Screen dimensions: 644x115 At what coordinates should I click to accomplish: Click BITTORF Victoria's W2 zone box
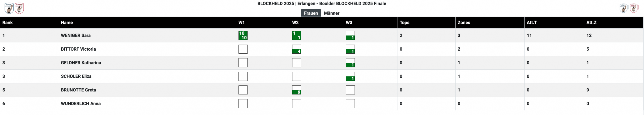[296, 49]
